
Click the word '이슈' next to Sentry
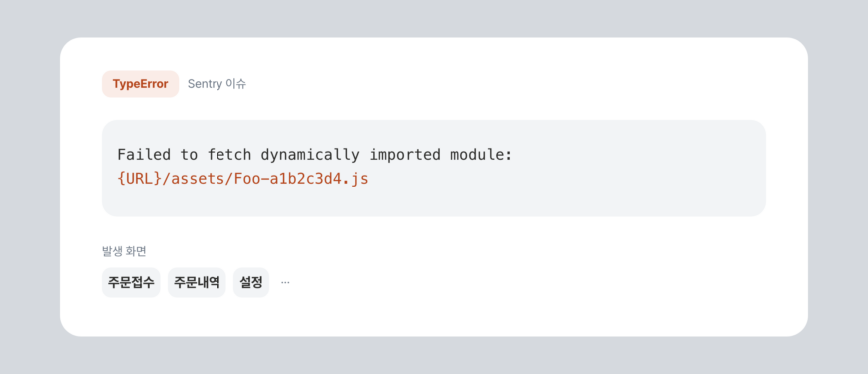point(236,84)
